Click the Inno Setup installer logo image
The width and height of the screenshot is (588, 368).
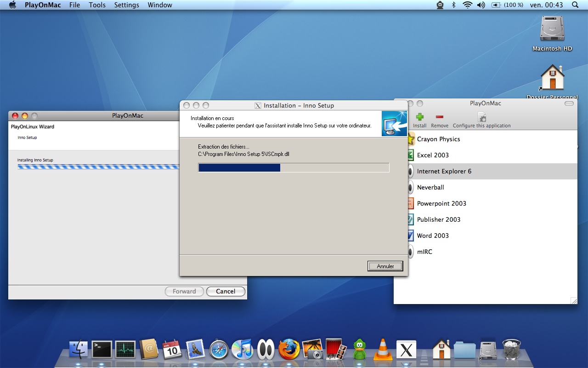(394, 123)
